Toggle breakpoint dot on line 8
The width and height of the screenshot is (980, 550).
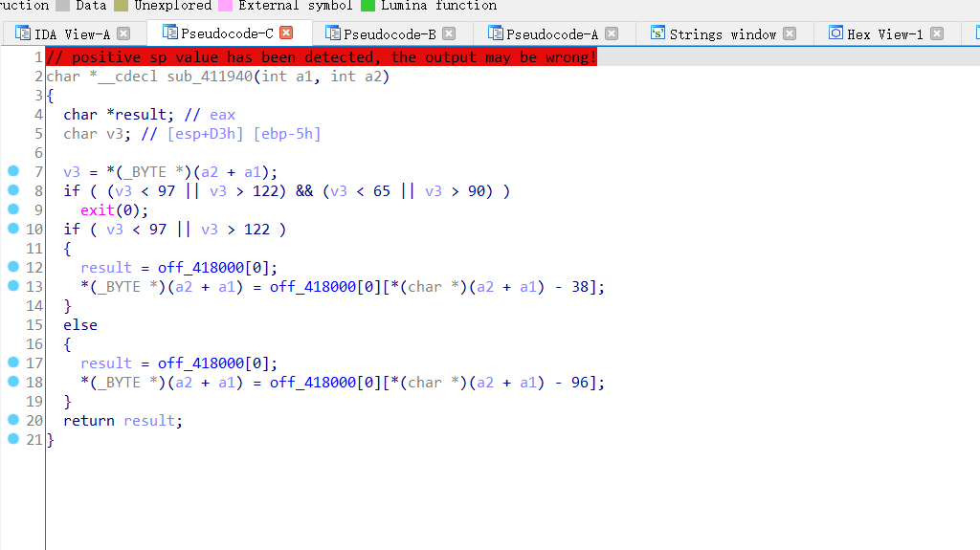pos(13,190)
